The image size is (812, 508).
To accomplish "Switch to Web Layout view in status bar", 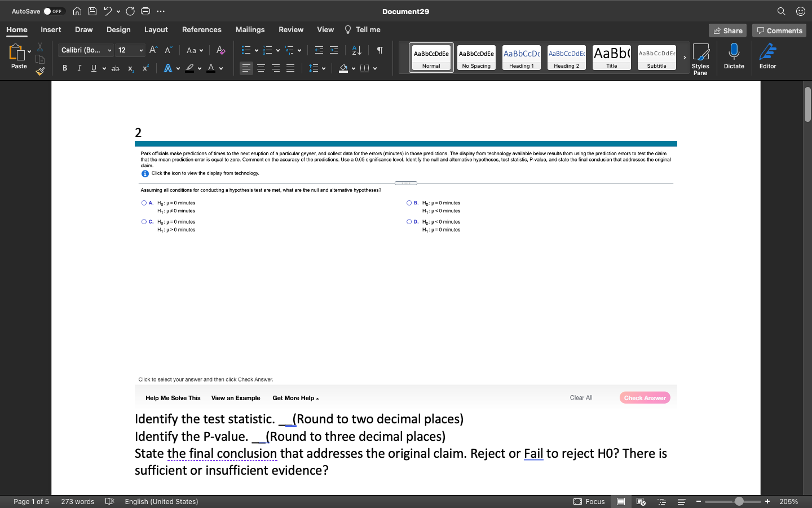I will (641, 501).
